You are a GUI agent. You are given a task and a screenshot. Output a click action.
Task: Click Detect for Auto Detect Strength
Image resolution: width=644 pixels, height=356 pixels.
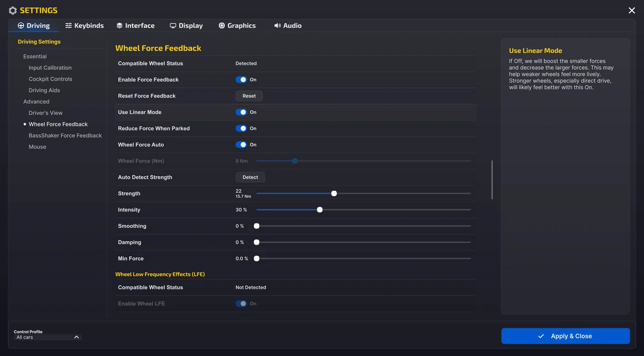(250, 177)
